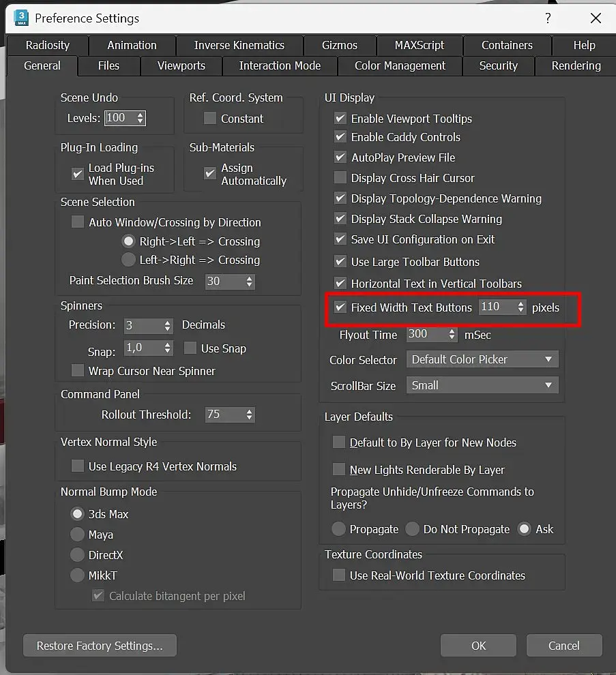Open the Gizmos tab
This screenshot has width=616, height=675.
pyautogui.click(x=340, y=45)
